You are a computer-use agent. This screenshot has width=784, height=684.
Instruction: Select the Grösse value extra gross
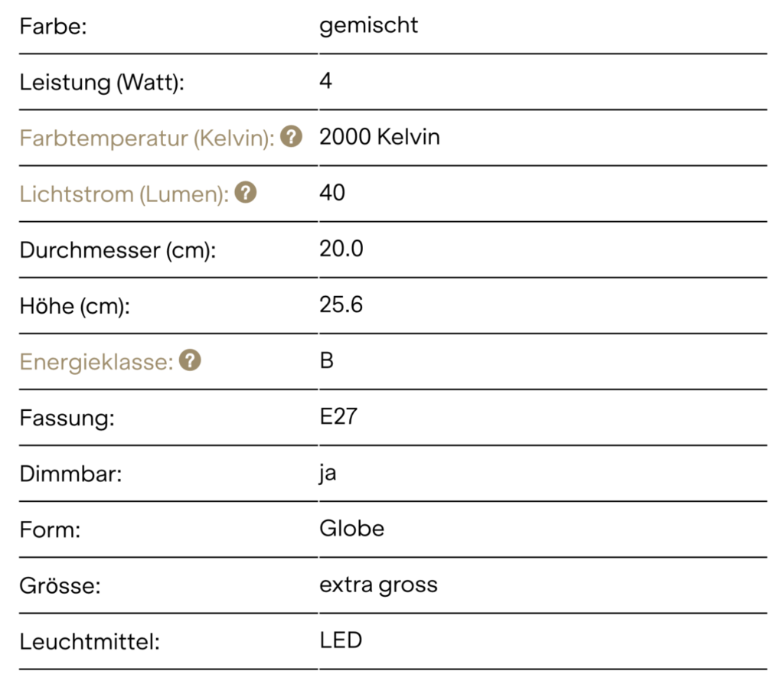(x=378, y=585)
